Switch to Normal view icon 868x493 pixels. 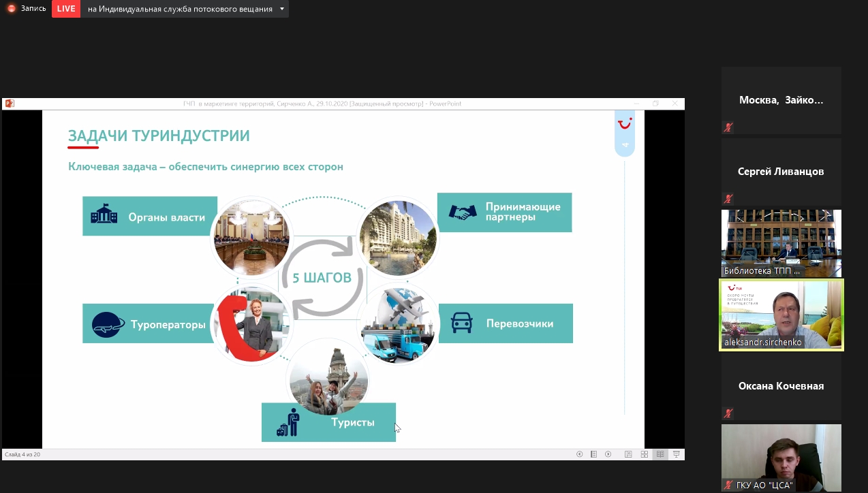pos(628,454)
